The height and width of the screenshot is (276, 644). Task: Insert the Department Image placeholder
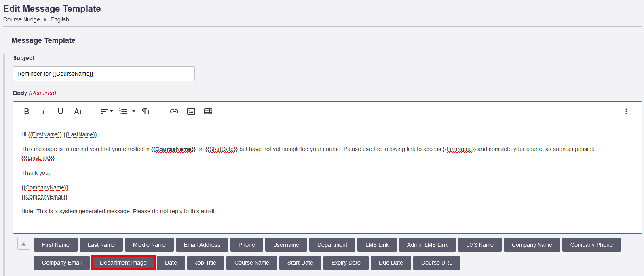(123, 263)
